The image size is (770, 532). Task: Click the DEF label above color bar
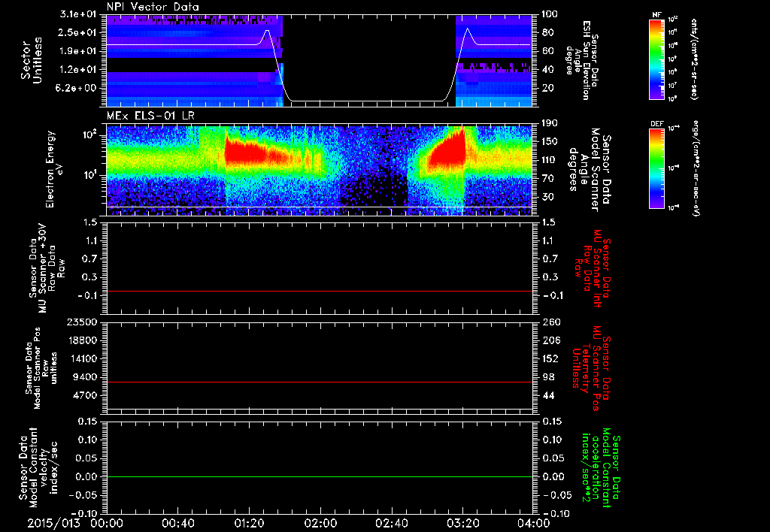(x=656, y=124)
